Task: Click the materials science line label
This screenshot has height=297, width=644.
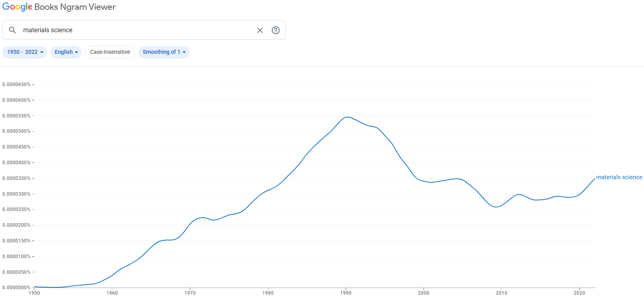Action: pyautogui.click(x=619, y=177)
